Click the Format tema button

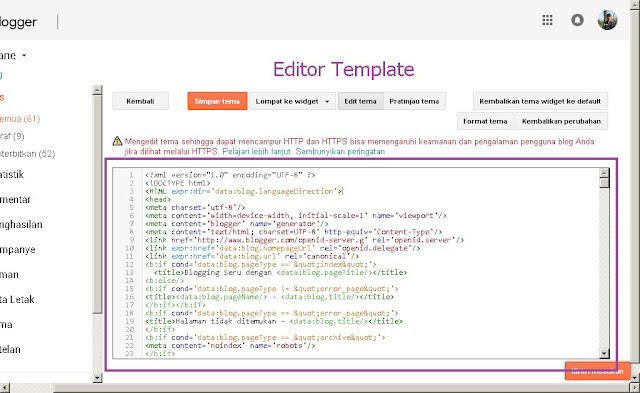(x=485, y=121)
